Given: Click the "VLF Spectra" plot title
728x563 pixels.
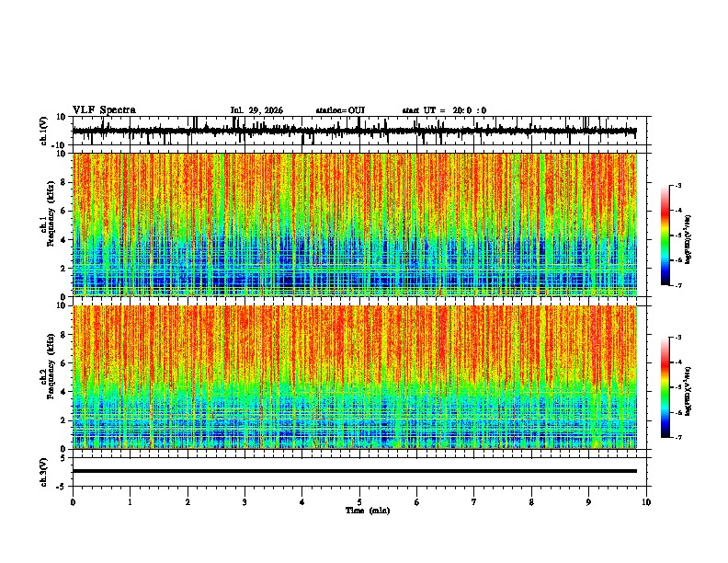Looking at the screenshot, I should [104, 110].
